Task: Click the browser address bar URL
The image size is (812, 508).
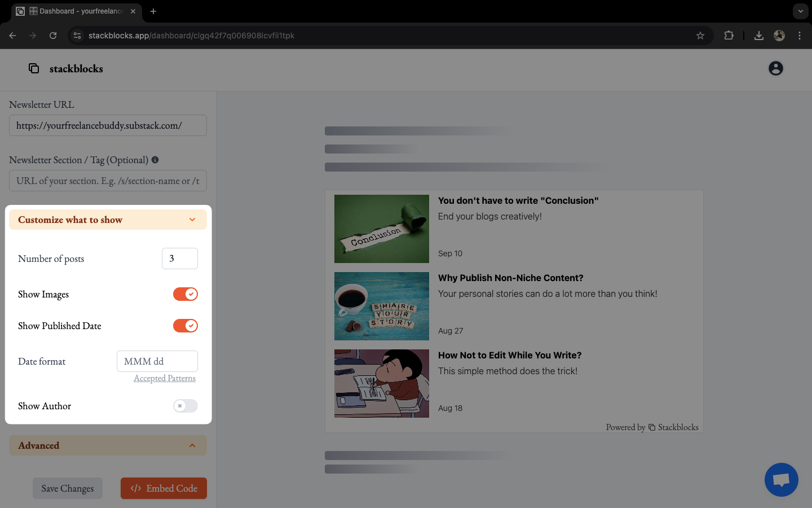Action: tap(192, 36)
